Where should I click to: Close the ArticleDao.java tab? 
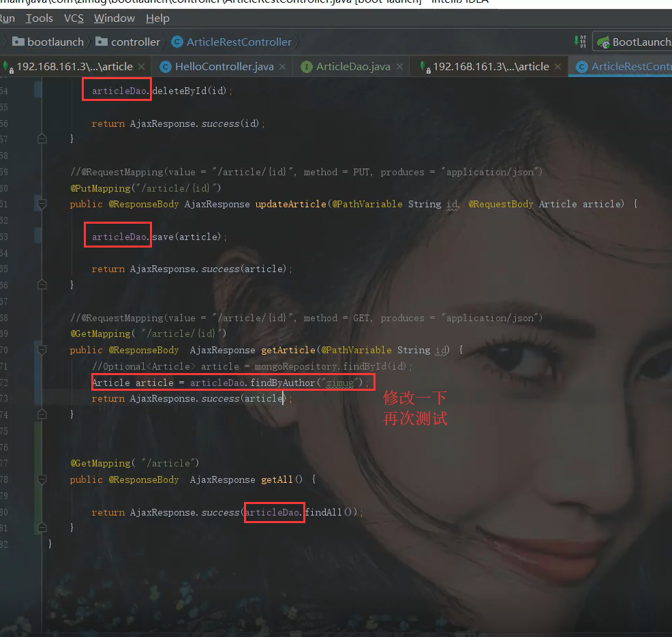coord(399,67)
